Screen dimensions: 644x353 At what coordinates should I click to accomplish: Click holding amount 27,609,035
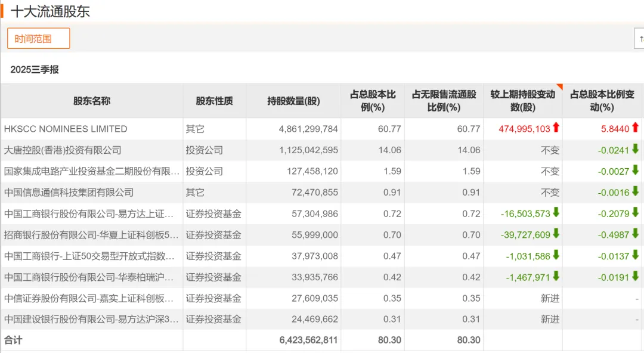point(315,298)
